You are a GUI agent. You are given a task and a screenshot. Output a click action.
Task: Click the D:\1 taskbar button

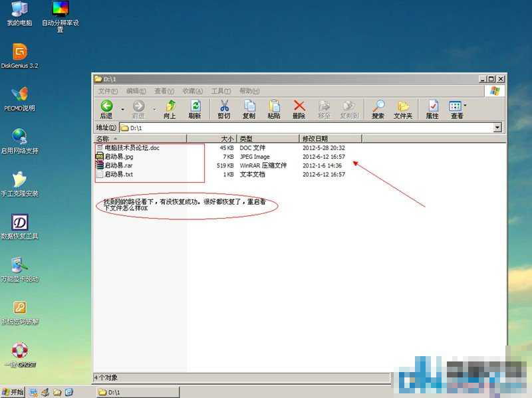click(x=138, y=392)
